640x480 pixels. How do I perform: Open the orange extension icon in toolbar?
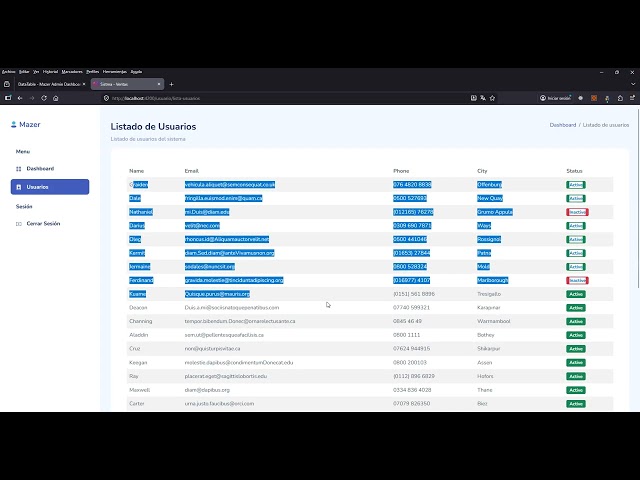(594, 98)
